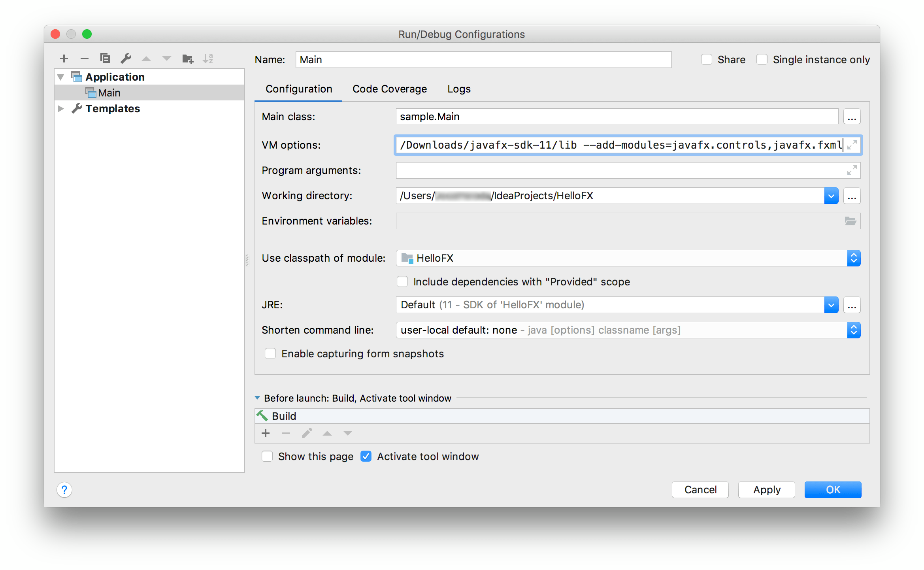Open edit templates wrench icon
The height and width of the screenshot is (570, 924).
click(126, 59)
